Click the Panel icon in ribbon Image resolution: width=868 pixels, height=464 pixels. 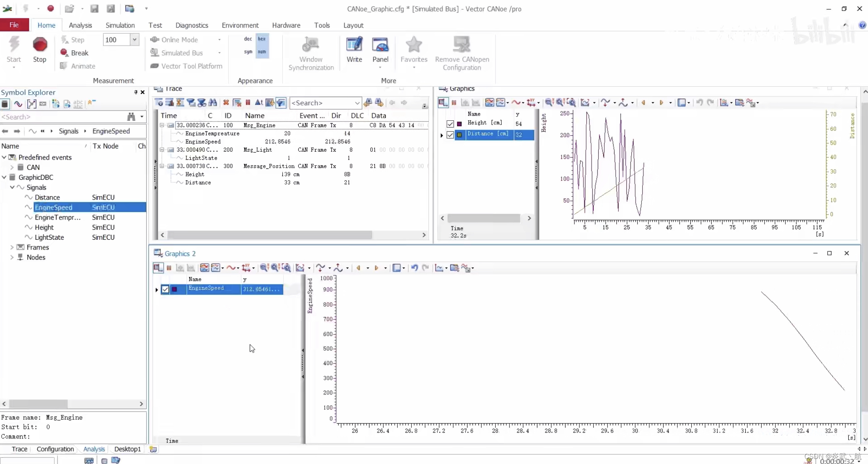click(x=380, y=45)
